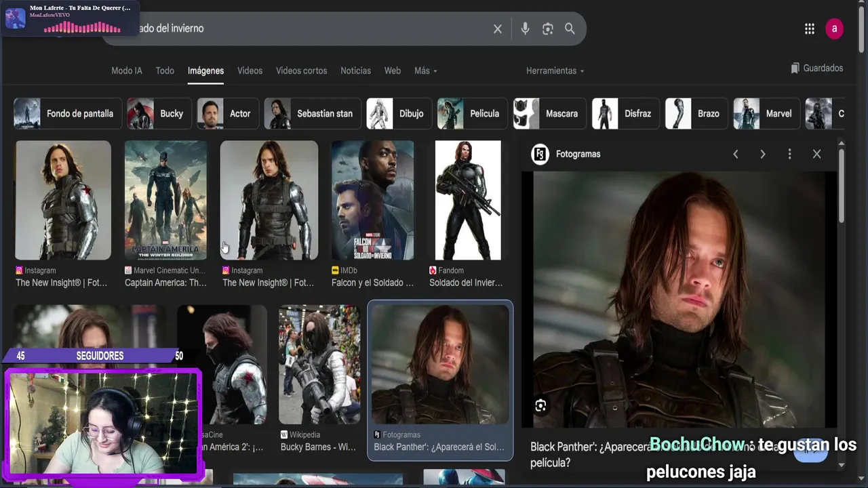Viewport: 868px width, 488px height.
Task: Start voice search with microphone icon
Action: [525, 28]
